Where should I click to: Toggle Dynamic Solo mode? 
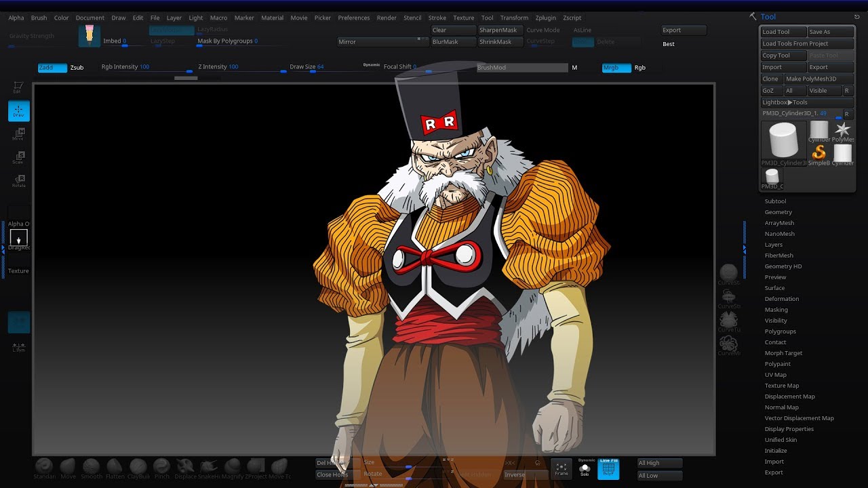click(585, 467)
